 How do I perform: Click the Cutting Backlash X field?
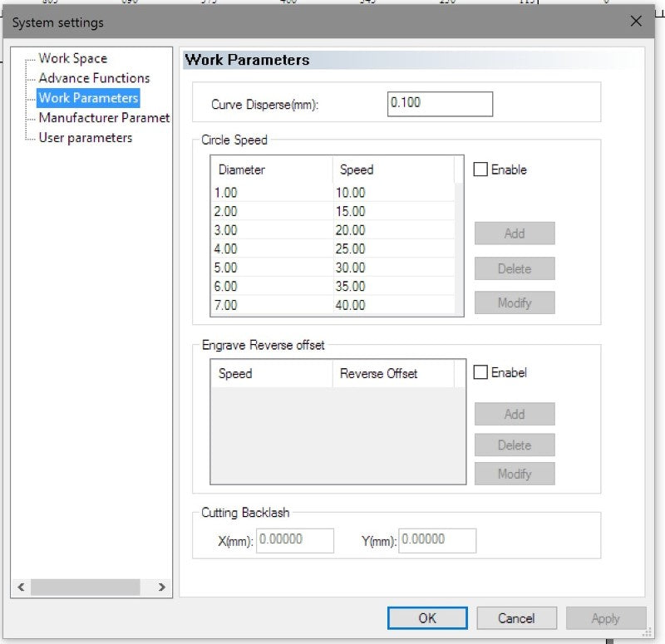(294, 540)
